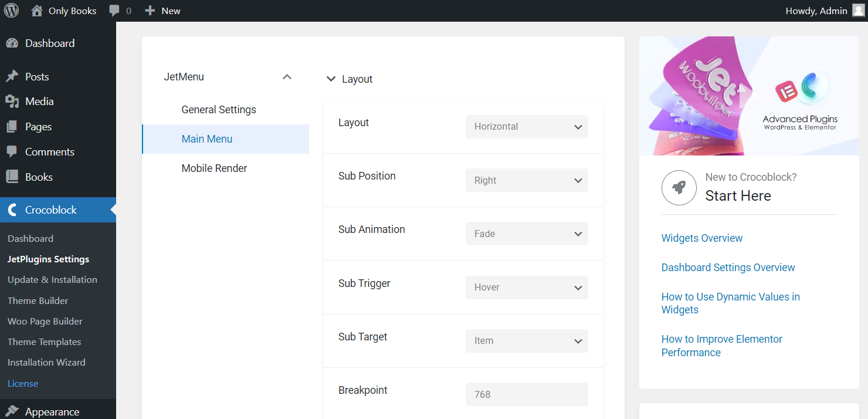
Task: Collapse the JetMenu section chevron
Action: 287,77
